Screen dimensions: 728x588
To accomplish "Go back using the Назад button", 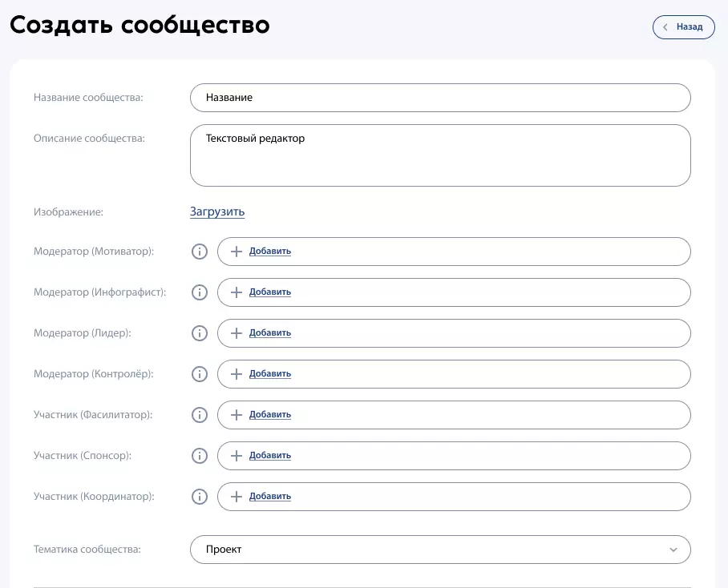I will pyautogui.click(x=683, y=26).
